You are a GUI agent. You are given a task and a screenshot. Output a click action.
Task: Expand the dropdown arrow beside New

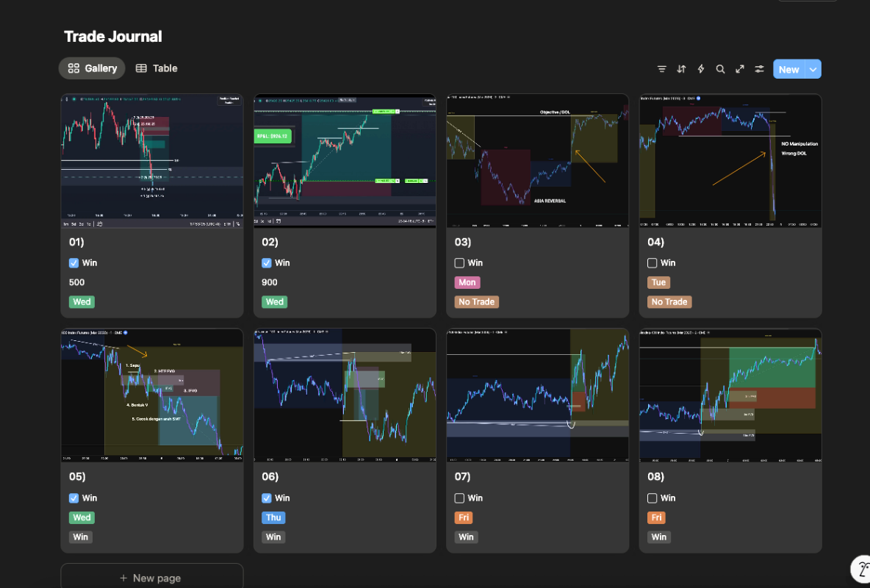coord(813,69)
